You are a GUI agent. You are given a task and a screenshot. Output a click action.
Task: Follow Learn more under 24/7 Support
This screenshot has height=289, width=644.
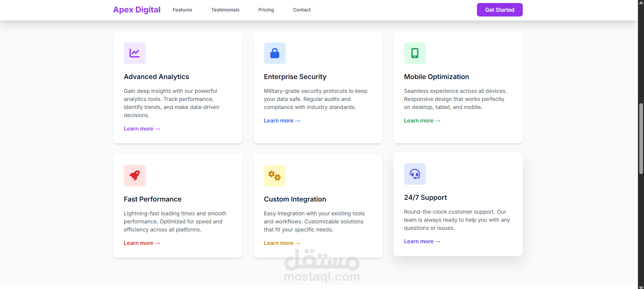(422, 241)
